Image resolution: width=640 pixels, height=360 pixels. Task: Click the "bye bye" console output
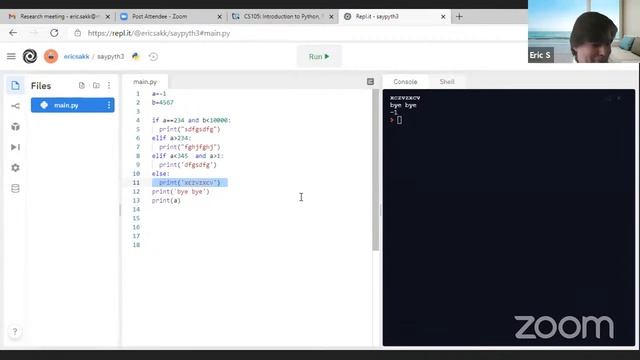click(403, 105)
